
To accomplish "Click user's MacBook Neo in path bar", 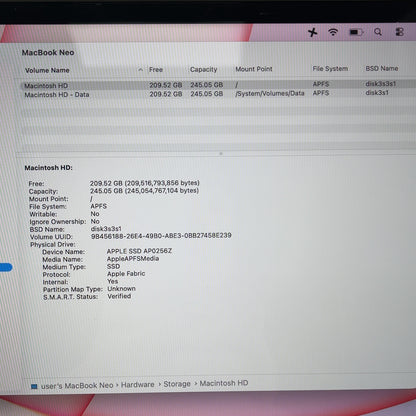I will 77,386.
